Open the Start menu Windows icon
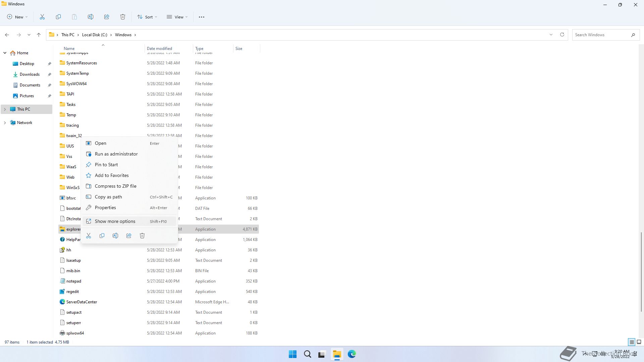Viewport: 644px width, 362px height. (x=292, y=354)
